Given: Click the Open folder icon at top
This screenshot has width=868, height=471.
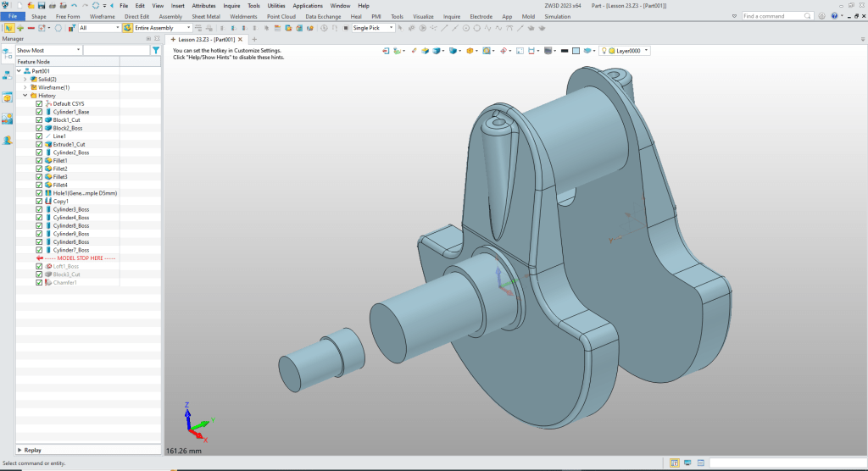Looking at the screenshot, I should tap(30, 6).
